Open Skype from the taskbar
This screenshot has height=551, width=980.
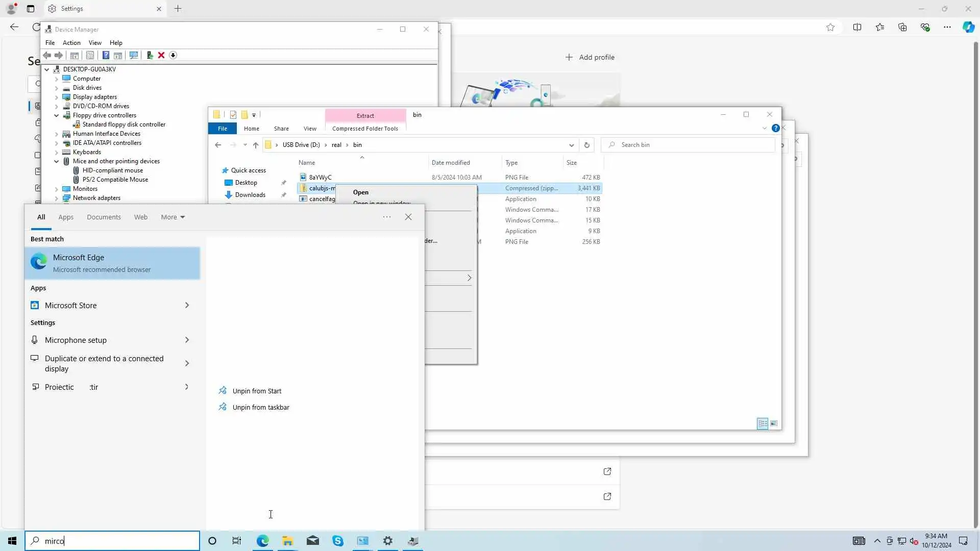pos(337,541)
